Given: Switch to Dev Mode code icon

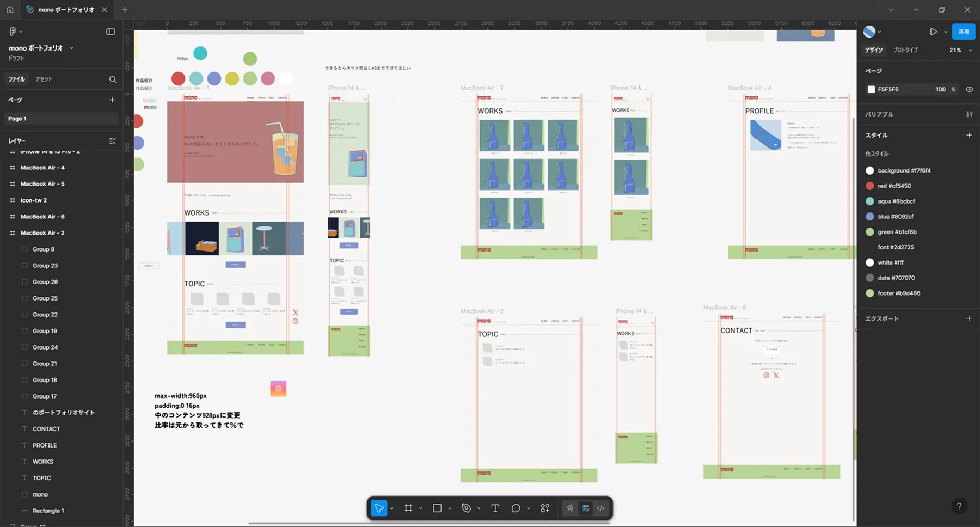Looking at the screenshot, I should pos(601,508).
